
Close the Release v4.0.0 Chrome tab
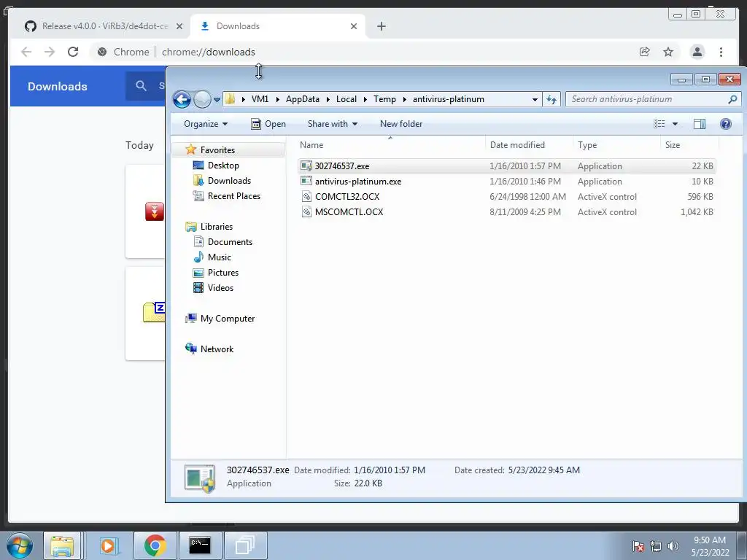179,26
